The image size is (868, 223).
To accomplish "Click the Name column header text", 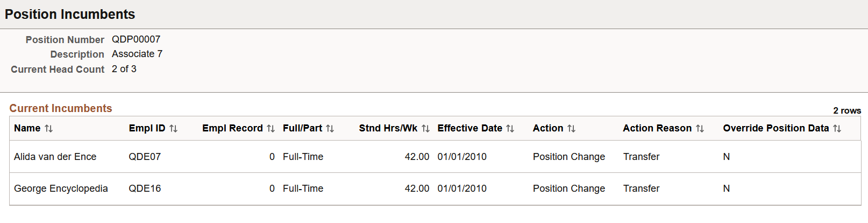I will [x=27, y=128].
